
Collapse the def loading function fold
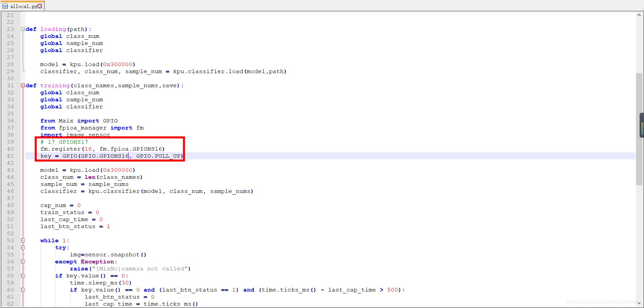(x=23, y=29)
